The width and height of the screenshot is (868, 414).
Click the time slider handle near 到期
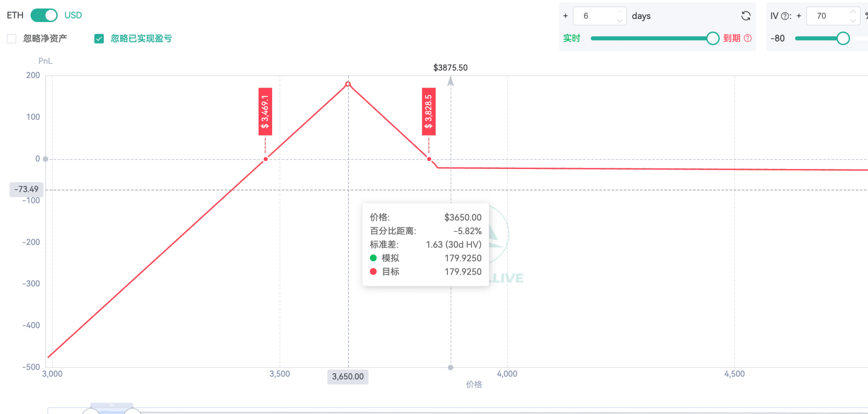pyautogui.click(x=712, y=38)
